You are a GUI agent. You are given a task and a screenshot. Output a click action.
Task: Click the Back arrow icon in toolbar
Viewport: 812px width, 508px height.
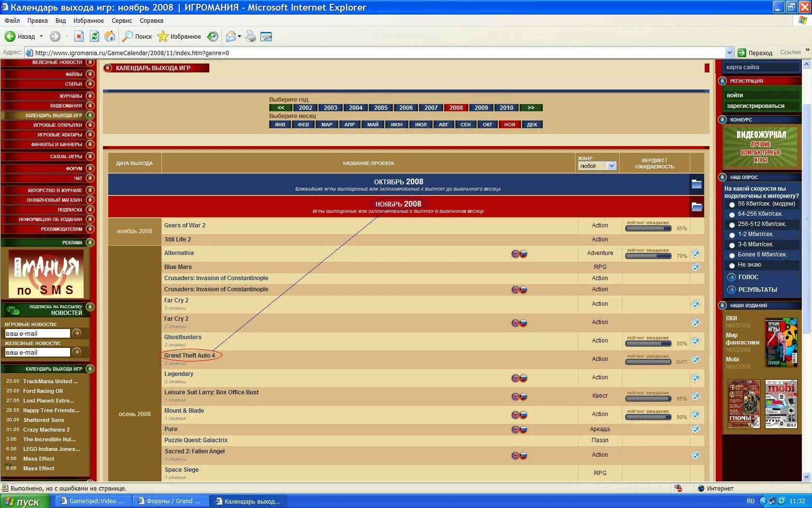tap(10, 36)
